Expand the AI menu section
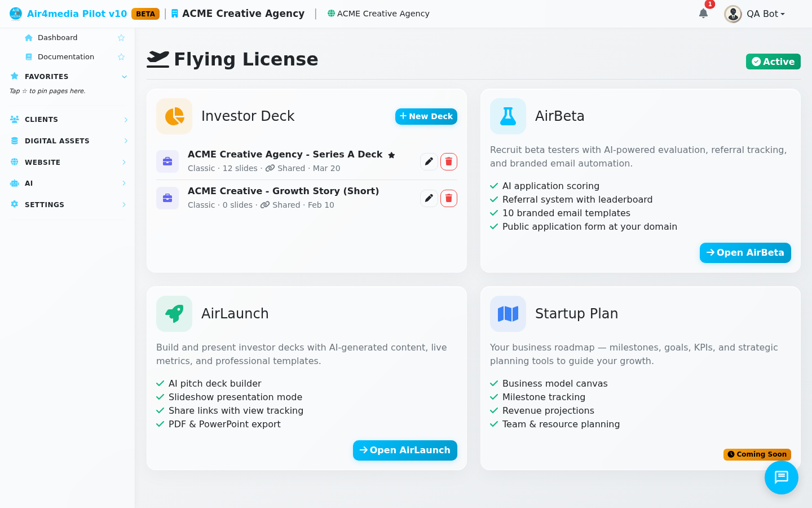 tap(68, 183)
